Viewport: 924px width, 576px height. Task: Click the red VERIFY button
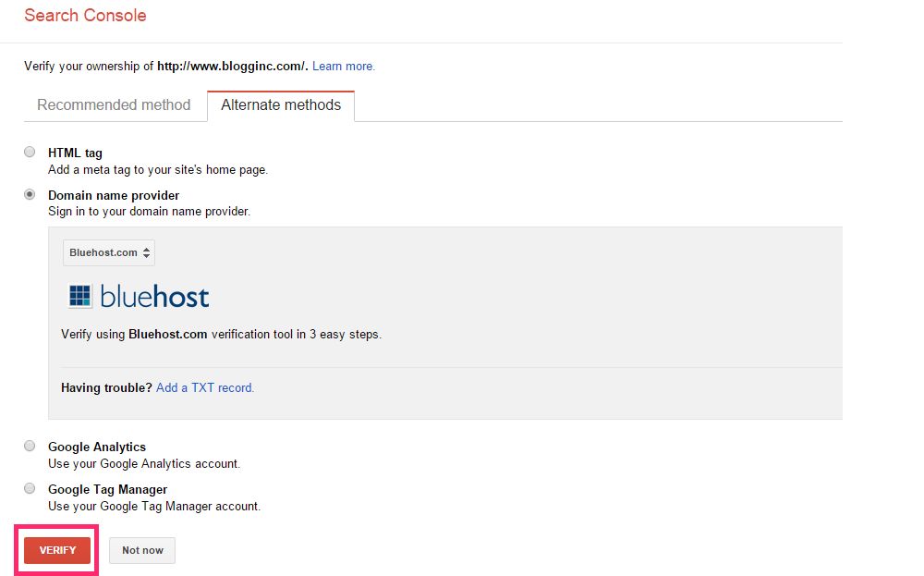57,550
